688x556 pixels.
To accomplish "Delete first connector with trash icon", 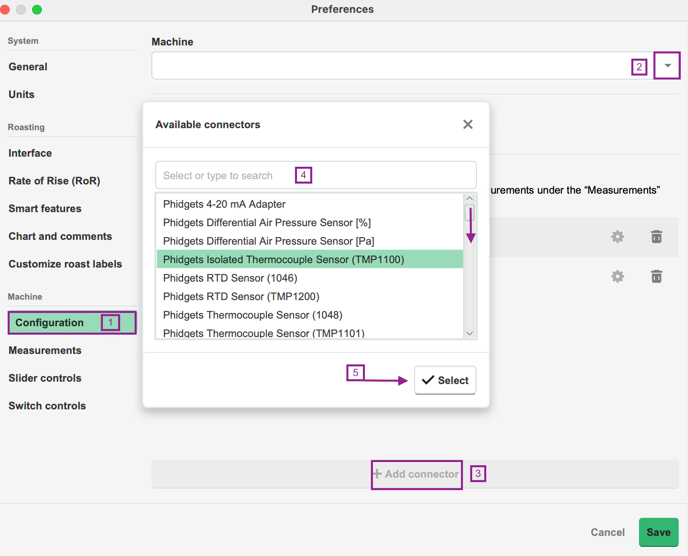I will 656,237.
